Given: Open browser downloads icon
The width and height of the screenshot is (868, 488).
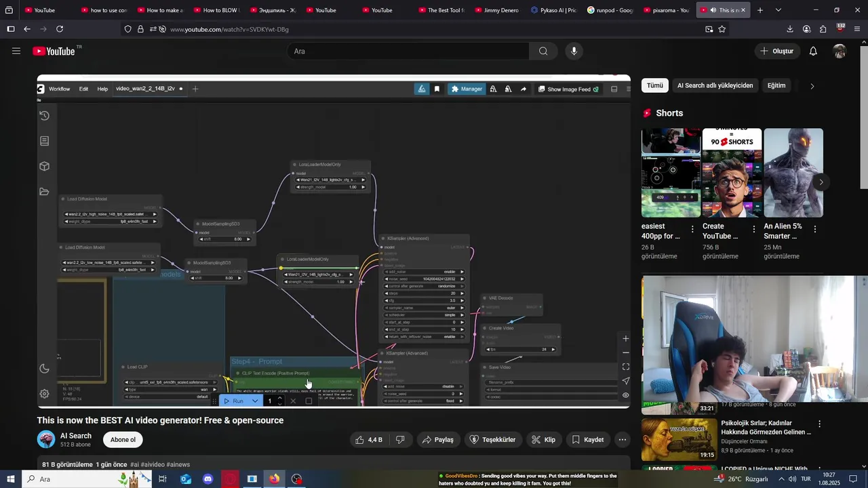Looking at the screenshot, I should (x=790, y=29).
